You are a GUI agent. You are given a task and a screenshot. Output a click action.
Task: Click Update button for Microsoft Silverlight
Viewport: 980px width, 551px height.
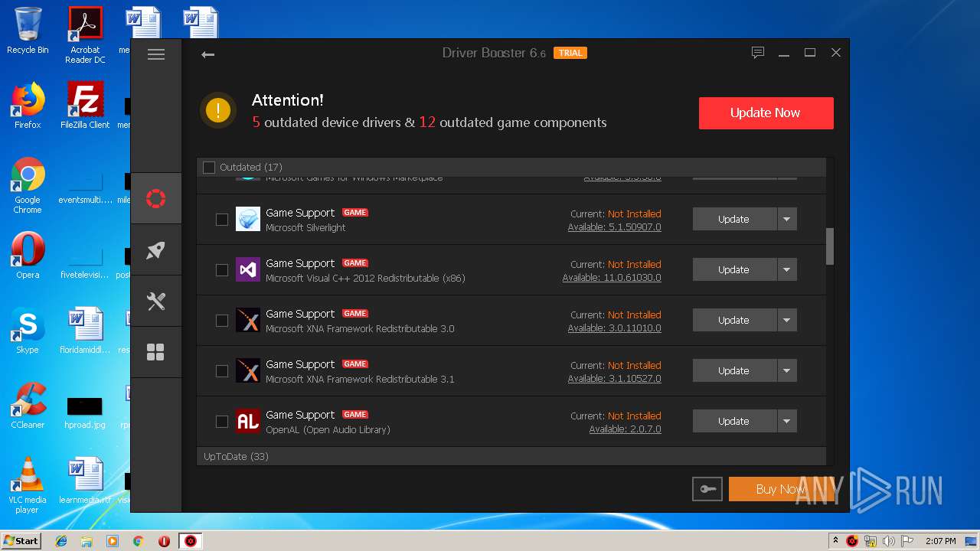pos(734,219)
